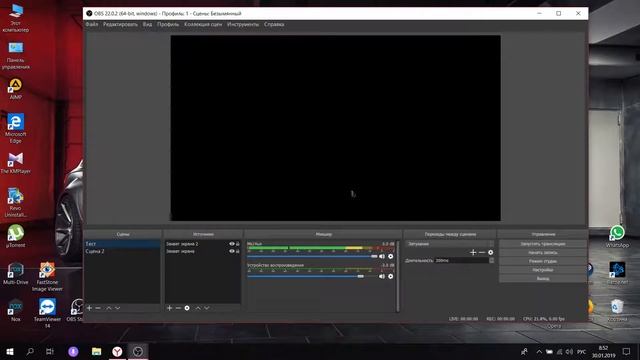Screen dimensions: 640x360
Task: Move source down in sources list
Action: click(207, 308)
